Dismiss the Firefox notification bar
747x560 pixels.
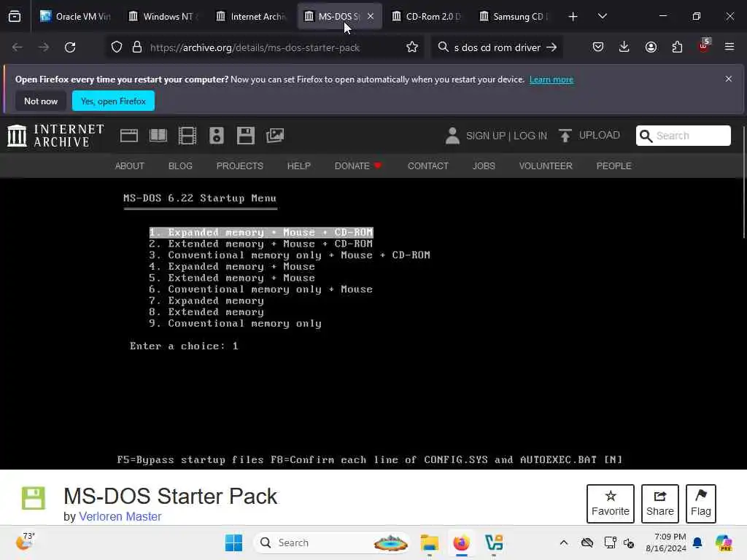[729, 79]
